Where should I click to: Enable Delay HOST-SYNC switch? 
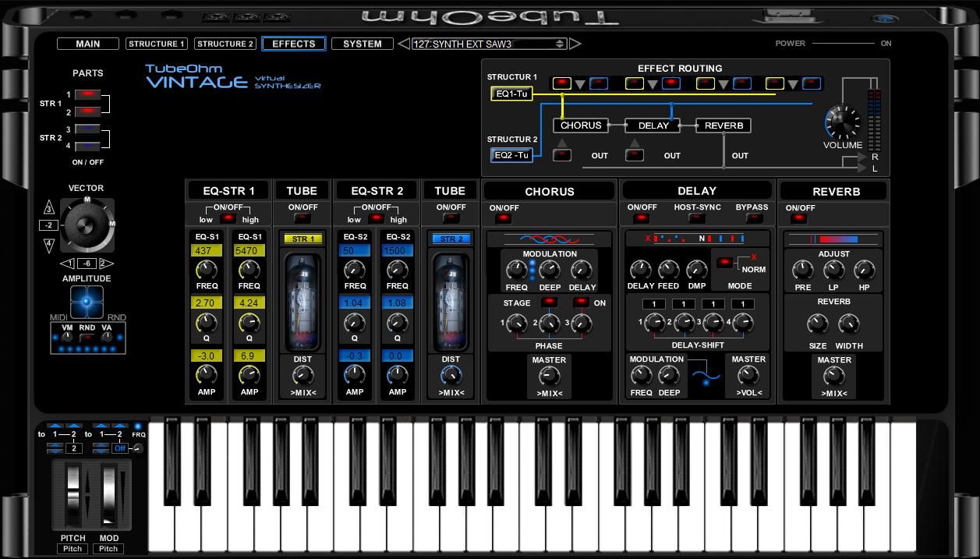[697, 219]
